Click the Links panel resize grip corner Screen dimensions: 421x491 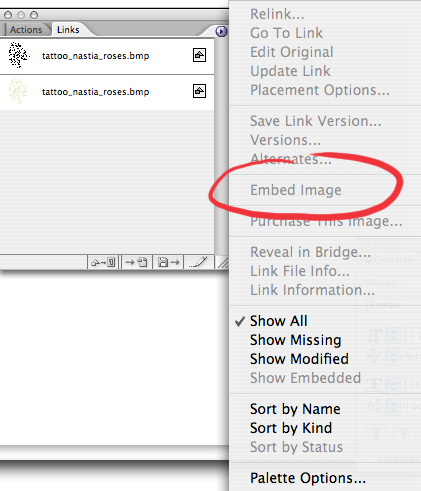point(223,263)
